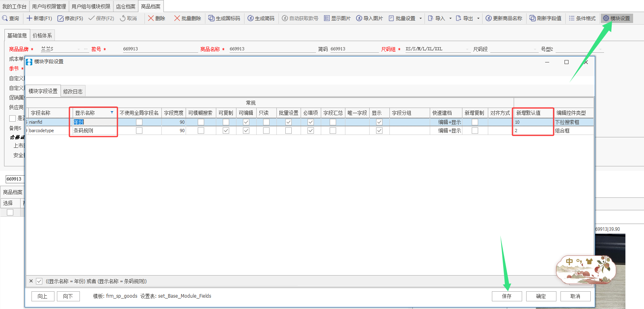Click the 显示图片 show picture icon
644x309 pixels.
coord(327,19)
